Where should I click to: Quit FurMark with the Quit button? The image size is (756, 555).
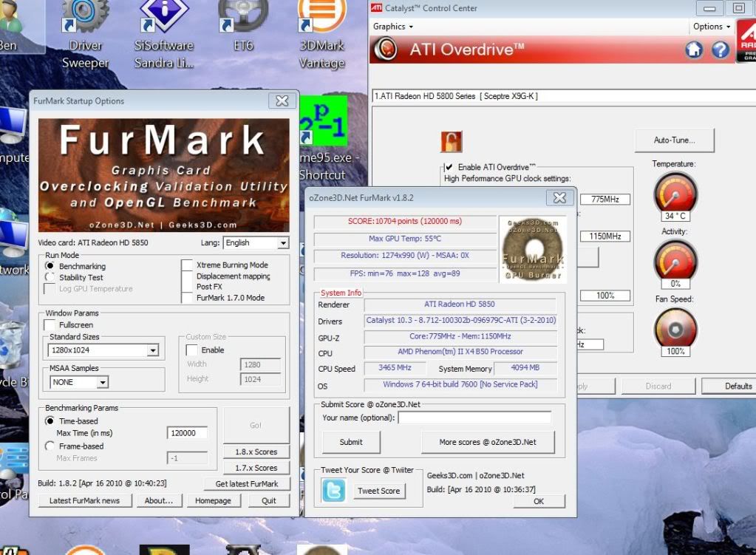(268, 500)
